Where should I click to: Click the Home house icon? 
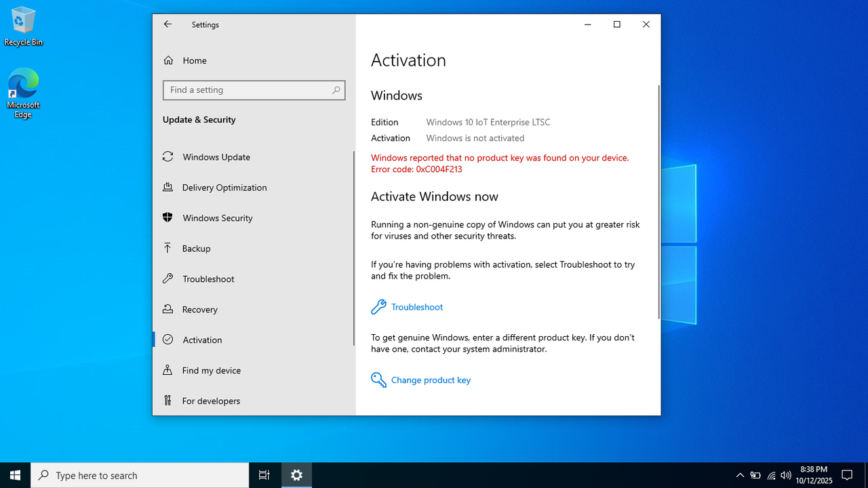(x=168, y=60)
